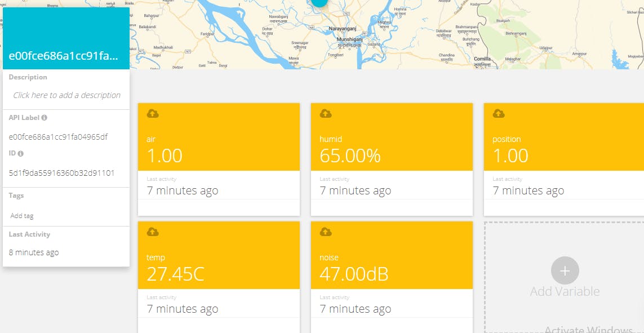This screenshot has width=644, height=333.
Task: Open the temp variable showing 27.45C
Action: click(219, 277)
